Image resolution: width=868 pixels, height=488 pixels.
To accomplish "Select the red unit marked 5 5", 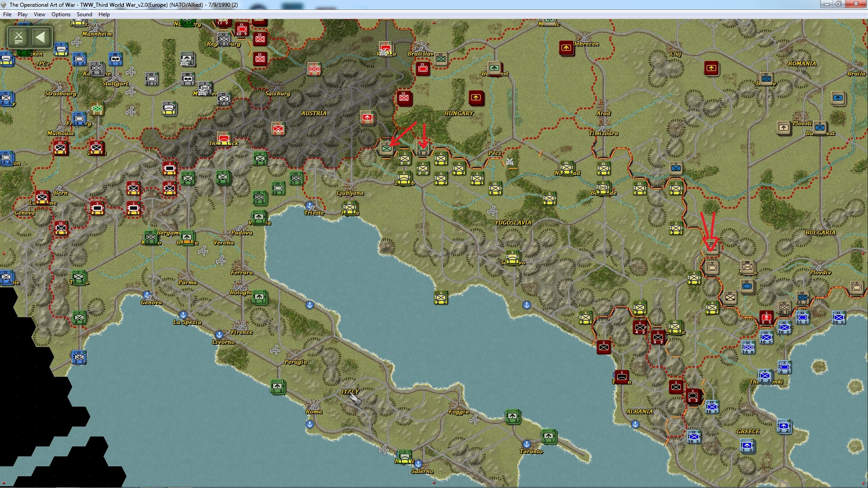I will coord(766,317).
